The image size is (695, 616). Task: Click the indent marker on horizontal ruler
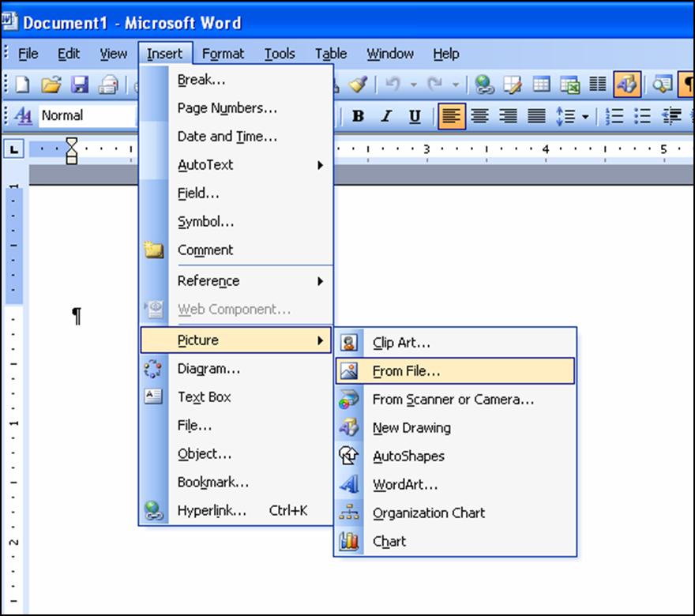[x=71, y=151]
